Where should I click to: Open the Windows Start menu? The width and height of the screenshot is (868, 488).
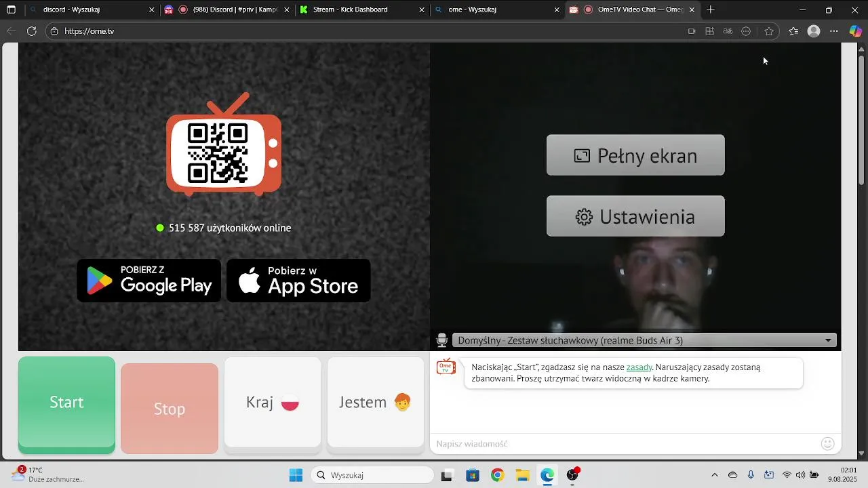pos(296,475)
